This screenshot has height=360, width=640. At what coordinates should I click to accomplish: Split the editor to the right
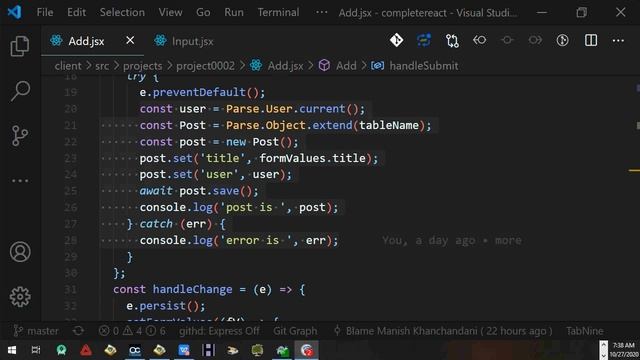pyautogui.click(x=591, y=40)
